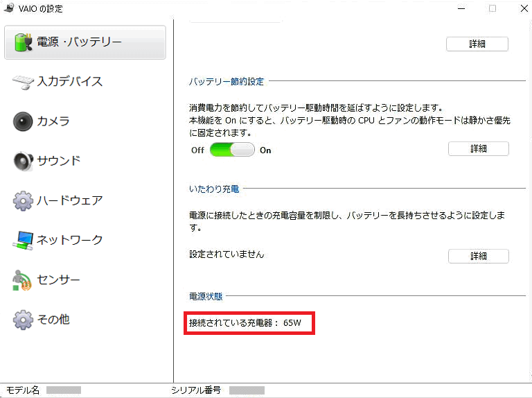The height and width of the screenshot is (398, 532).
Task: Click the サウンド speaker icon
Action: point(23,161)
